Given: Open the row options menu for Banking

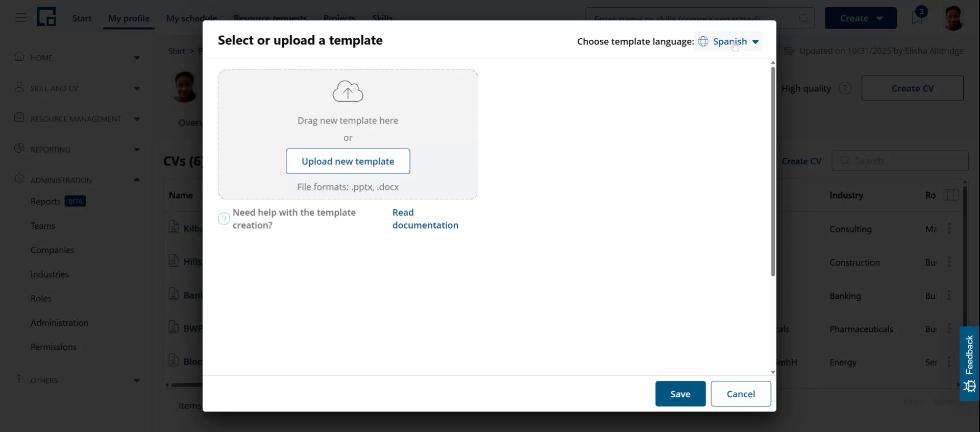Looking at the screenshot, I should 949,296.
